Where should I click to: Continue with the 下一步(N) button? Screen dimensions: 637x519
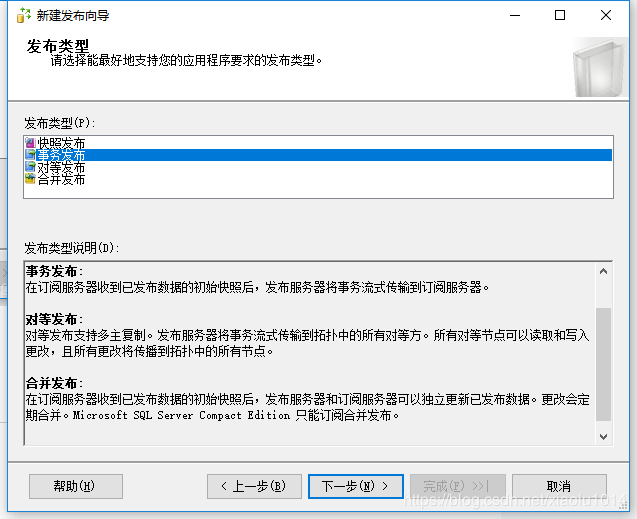click(355, 486)
